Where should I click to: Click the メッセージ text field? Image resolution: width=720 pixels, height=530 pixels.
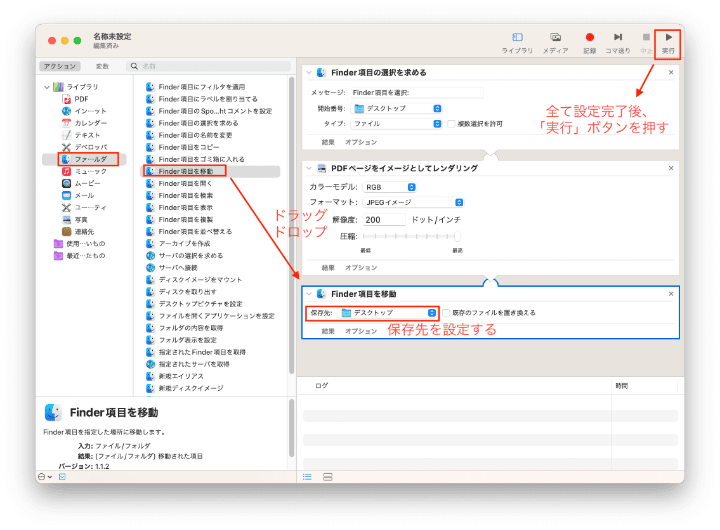pos(417,93)
